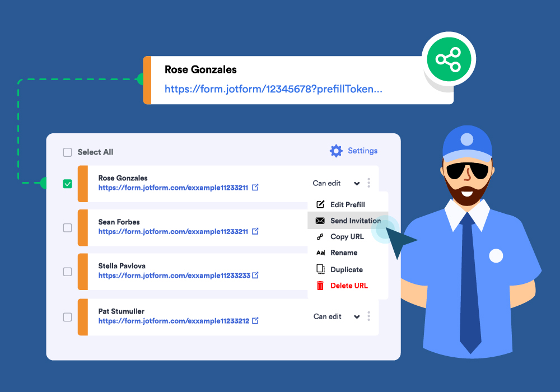Check the Sean Forbes checkbox
Viewport: 560px width, 392px height.
[68, 228]
